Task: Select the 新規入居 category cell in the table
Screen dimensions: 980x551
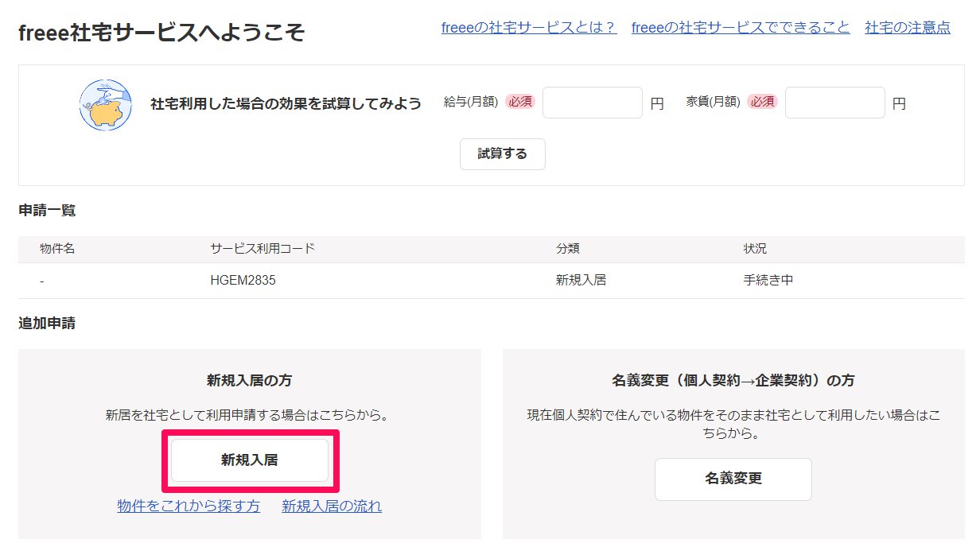Action: click(x=581, y=281)
